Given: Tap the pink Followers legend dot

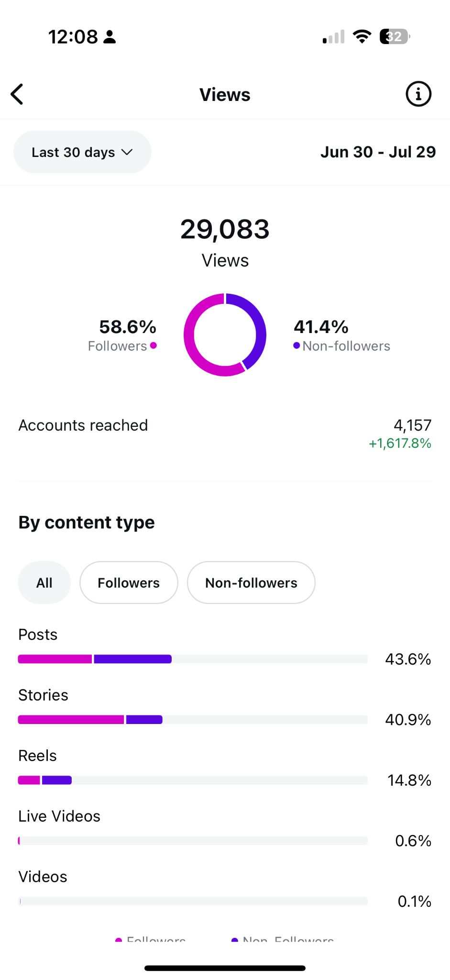Looking at the screenshot, I should [154, 345].
